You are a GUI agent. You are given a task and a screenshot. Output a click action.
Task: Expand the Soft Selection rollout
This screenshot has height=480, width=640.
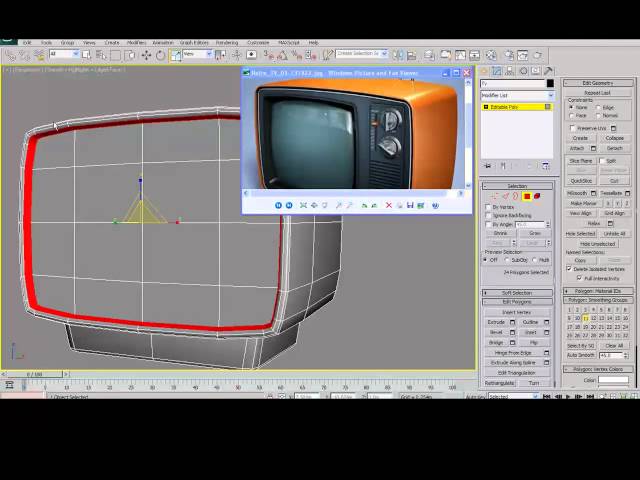(x=517, y=293)
